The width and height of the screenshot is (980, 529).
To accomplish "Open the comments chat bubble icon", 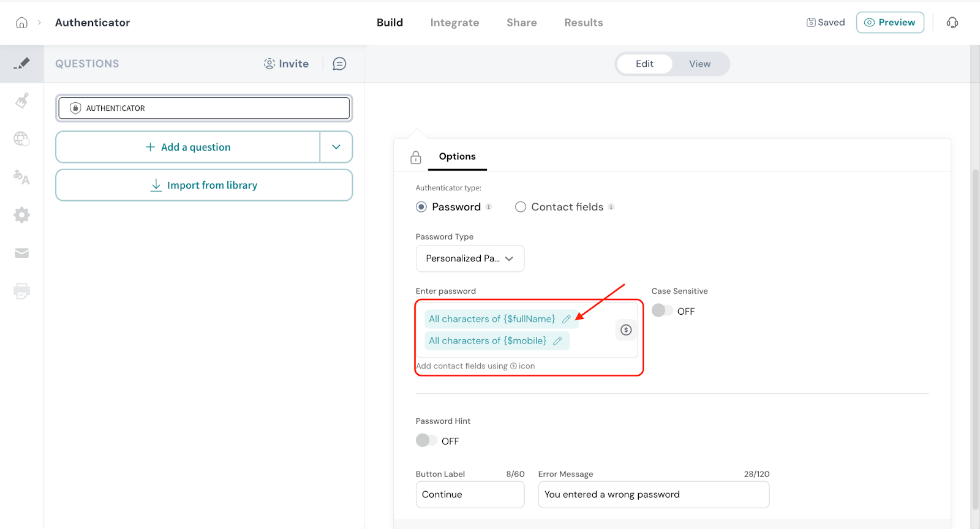I will pos(339,64).
